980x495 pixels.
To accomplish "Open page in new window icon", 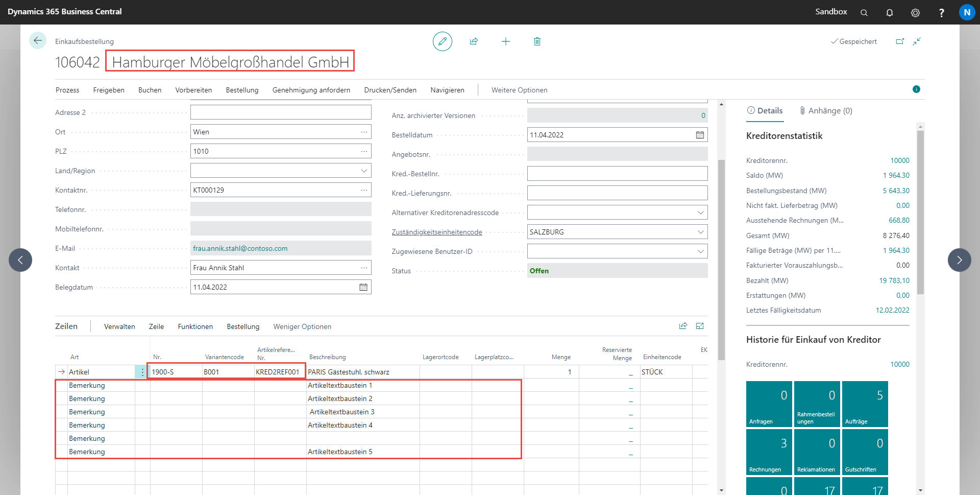I will click(900, 41).
